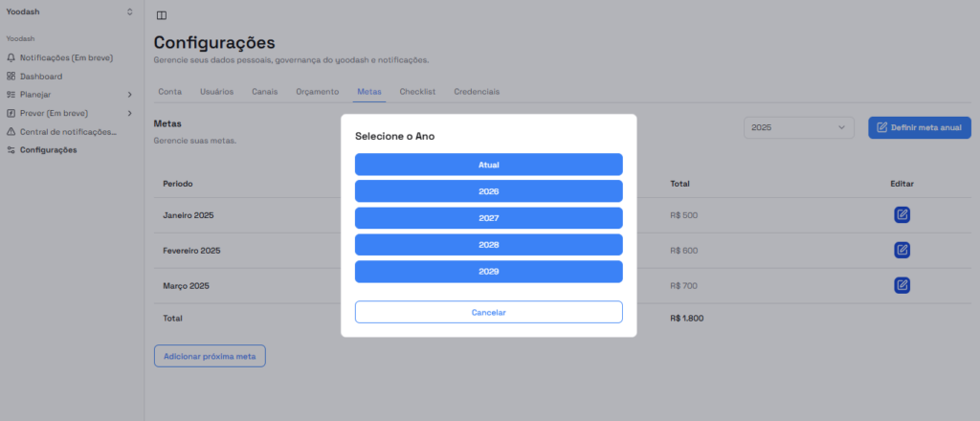Switch to the Checklist tab
Image resolution: width=980 pixels, height=421 pixels.
click(x=417, y=92)
